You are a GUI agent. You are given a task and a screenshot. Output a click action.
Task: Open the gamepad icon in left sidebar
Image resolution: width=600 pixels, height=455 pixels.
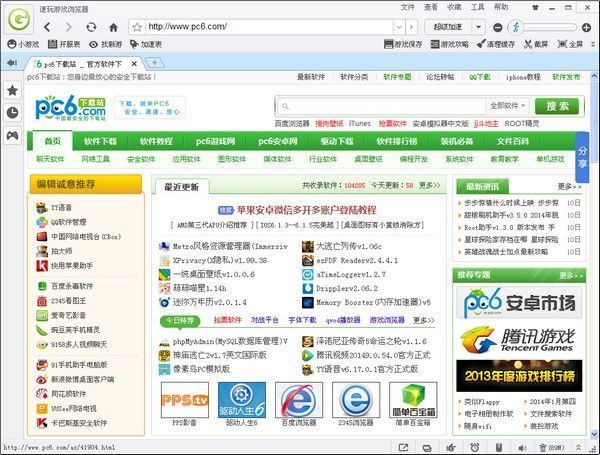tap(13, 135)
